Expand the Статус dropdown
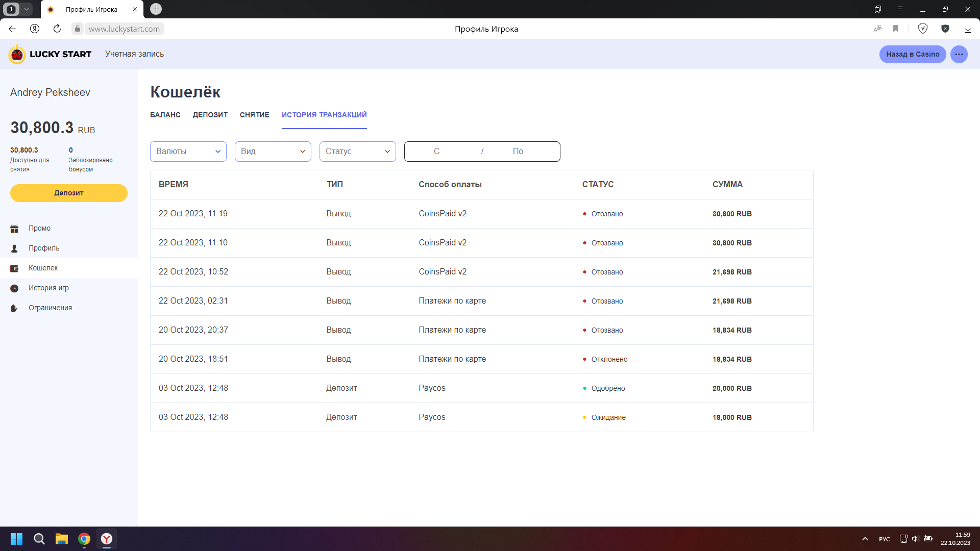This screenshot has height=551, width=980. coord(357,152)
